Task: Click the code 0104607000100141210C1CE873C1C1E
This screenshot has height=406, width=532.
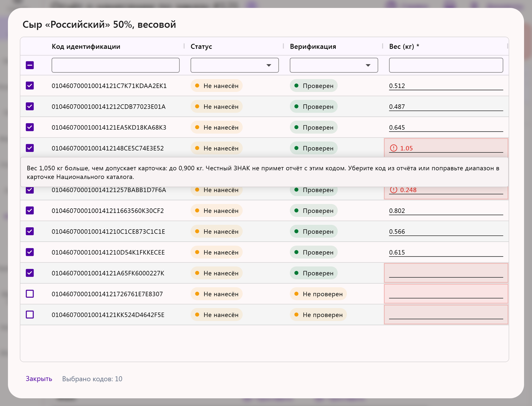Action: (108, 232)
